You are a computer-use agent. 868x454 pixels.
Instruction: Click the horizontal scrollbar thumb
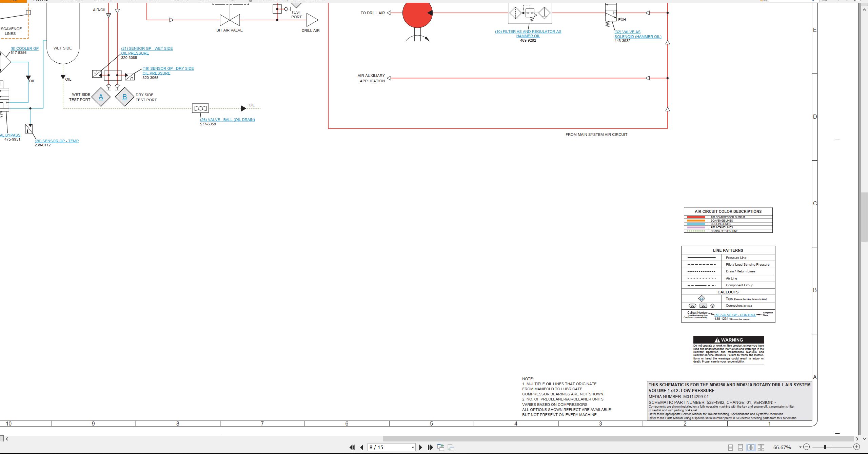[x=618, y=439]
